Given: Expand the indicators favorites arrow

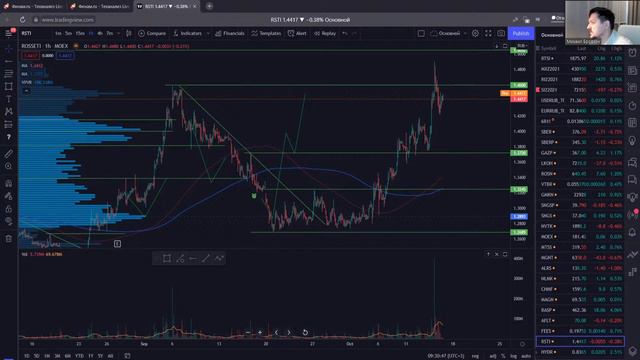Looking at the screenshot, I should tap(208, 33).
